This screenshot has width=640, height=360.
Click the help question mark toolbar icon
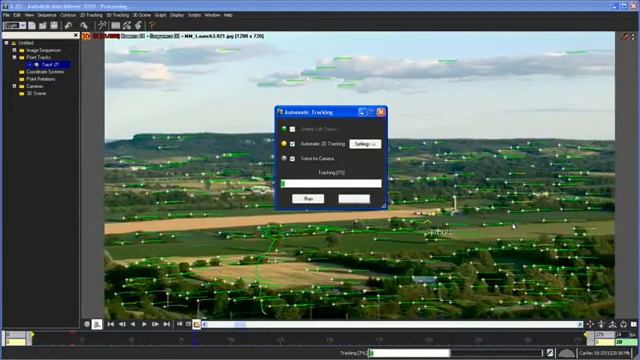(x=152, y=25)
